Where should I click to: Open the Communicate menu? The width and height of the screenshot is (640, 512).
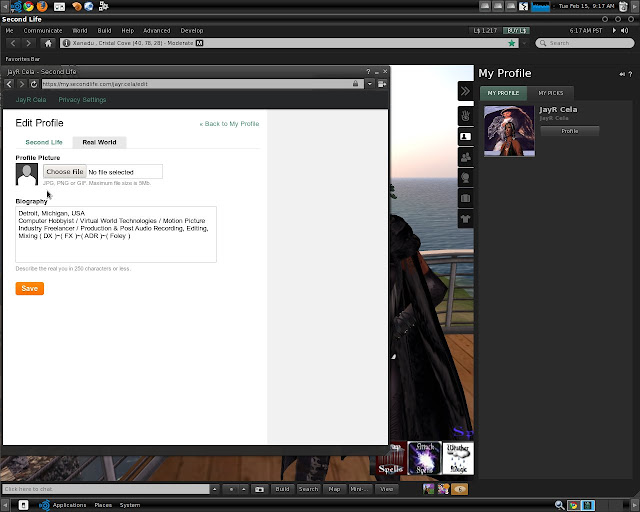[43, 31]
